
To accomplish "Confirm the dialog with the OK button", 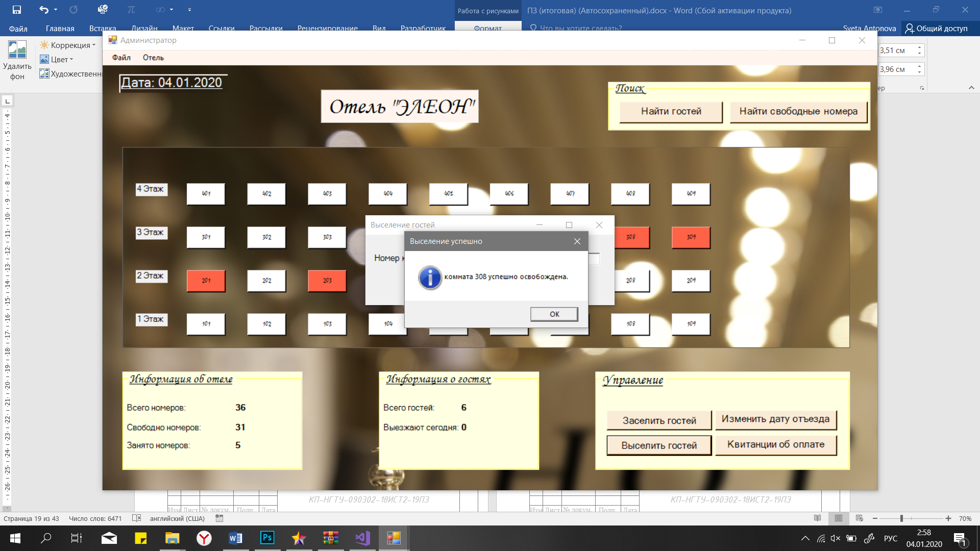I will 554,314.
